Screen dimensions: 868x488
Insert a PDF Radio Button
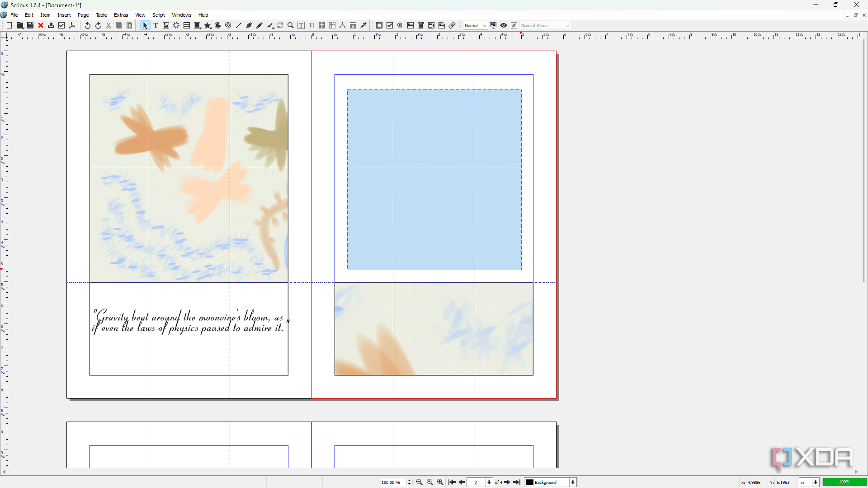pyautogui.click(x=400, y=26)
